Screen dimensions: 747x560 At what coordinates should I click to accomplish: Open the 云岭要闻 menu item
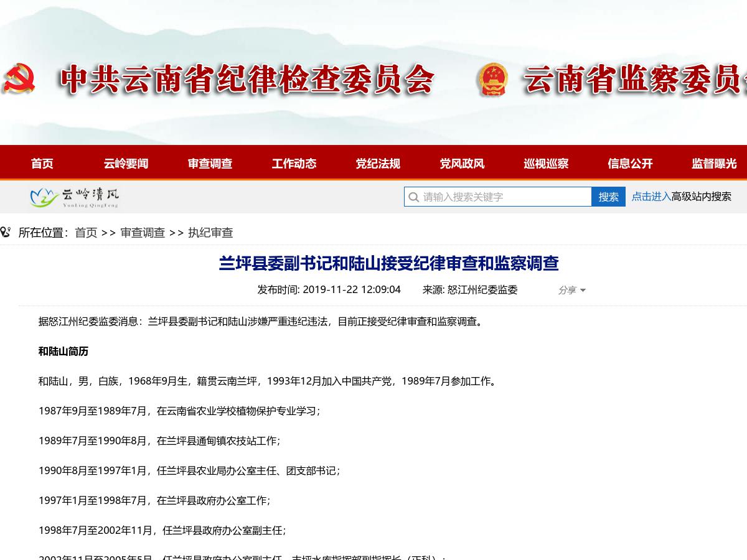(126, 164)
